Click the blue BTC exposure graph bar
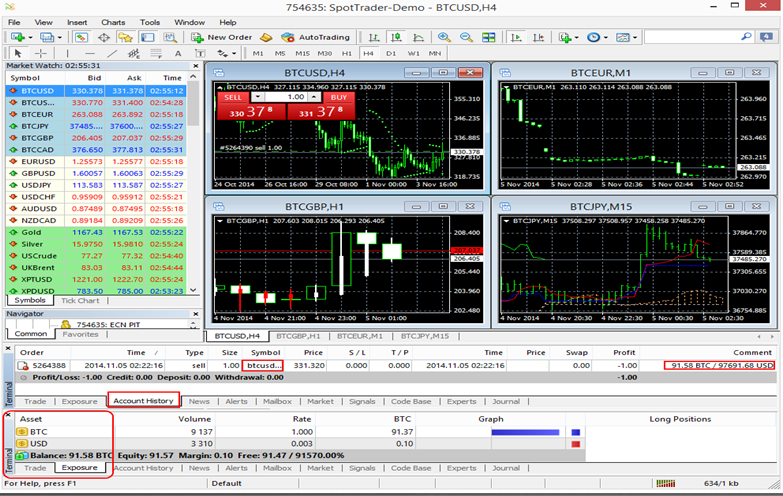783x496 pixels. (x=524, y=430)
